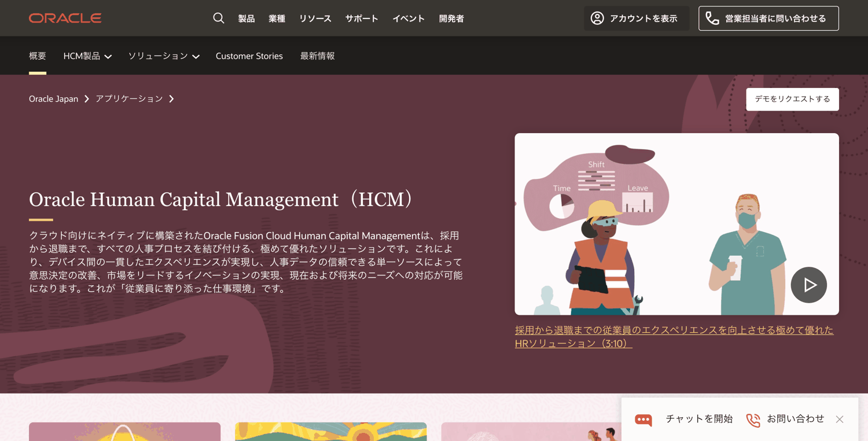Expand the HCM製品 dropdown arrow
868x441 pixels.
coord(108,56)
